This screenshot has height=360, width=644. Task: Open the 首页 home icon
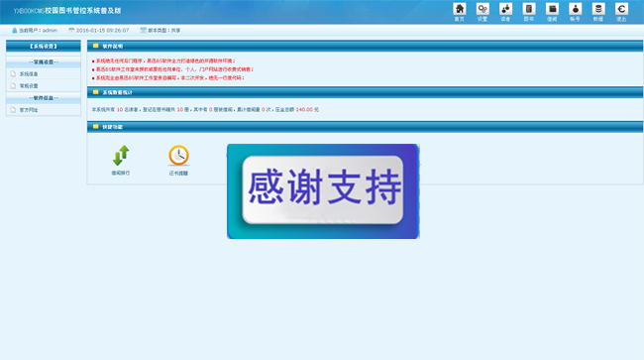[x=459, y=12]
